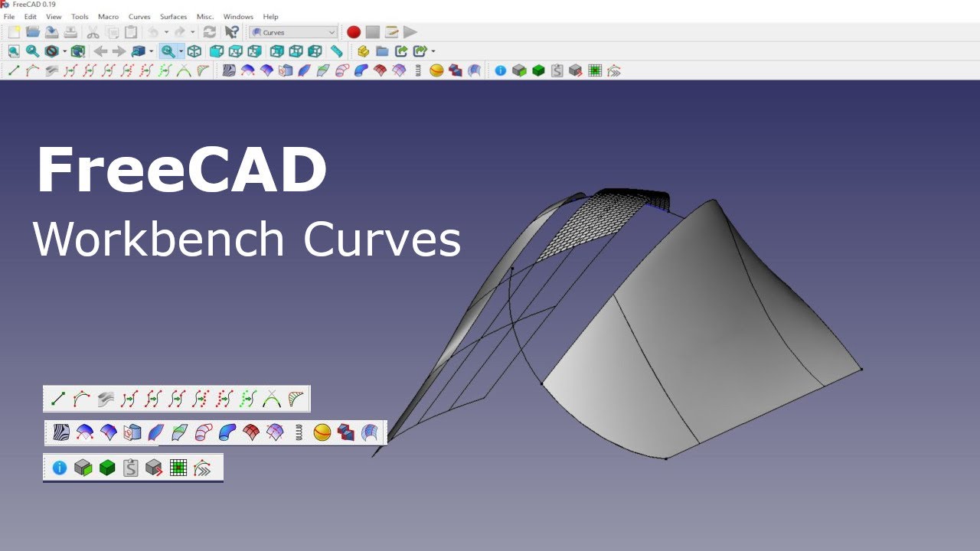Open the Misc. menu

point(205,16)
